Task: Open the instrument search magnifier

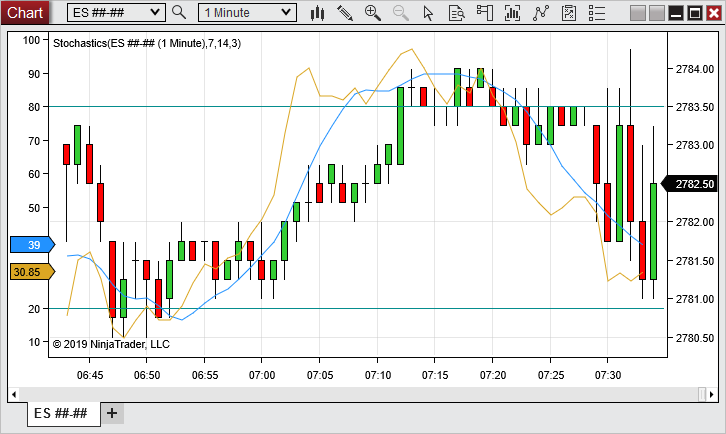Action: point(179,12)
